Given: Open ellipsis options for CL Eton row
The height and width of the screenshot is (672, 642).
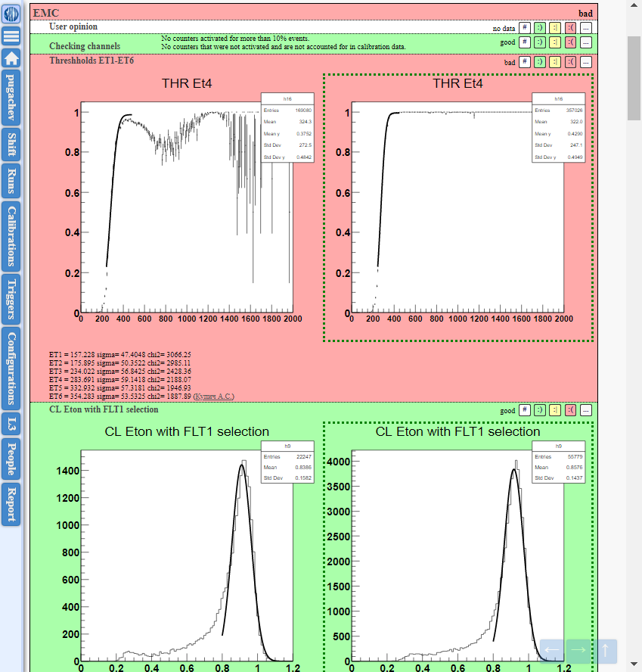Looking at the screenshot, I should (585, 410).
